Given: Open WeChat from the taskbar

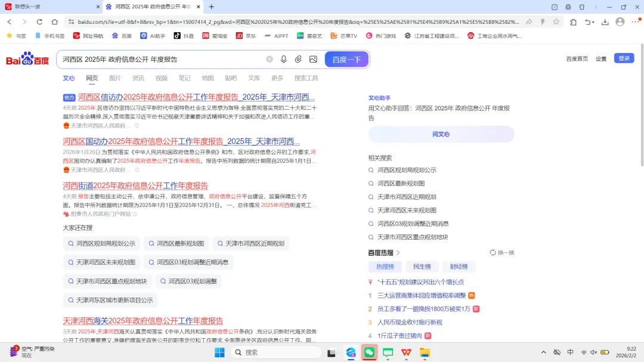Looking at the screenshot, I should click(369, 352).
